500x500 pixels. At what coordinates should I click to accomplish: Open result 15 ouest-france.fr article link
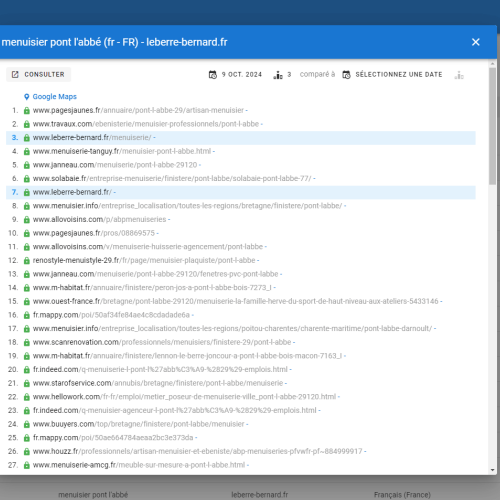236,302
